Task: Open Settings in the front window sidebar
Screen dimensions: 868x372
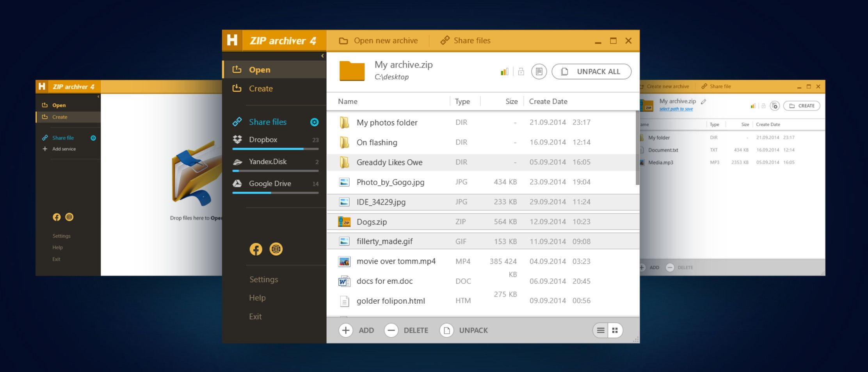Action: [x=264, y=279]
